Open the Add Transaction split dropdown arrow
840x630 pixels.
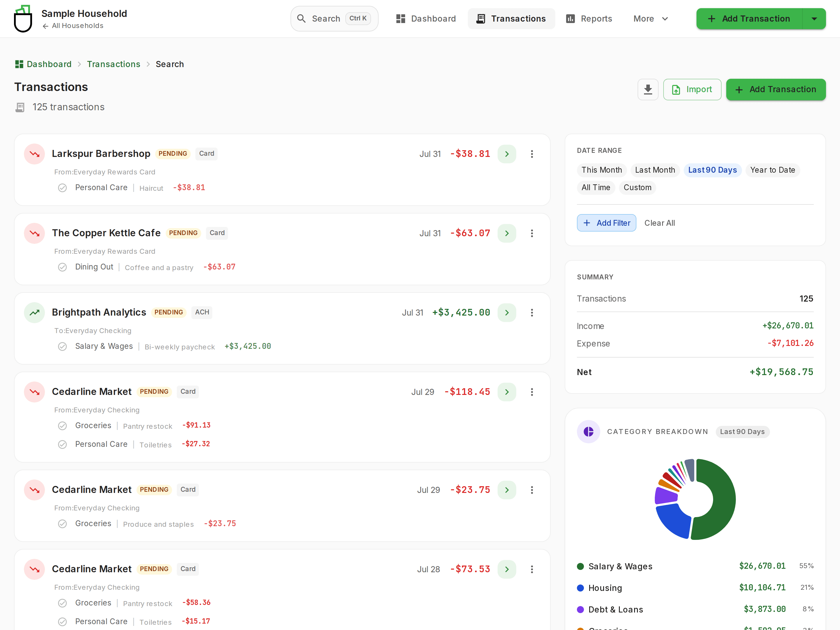814,19
